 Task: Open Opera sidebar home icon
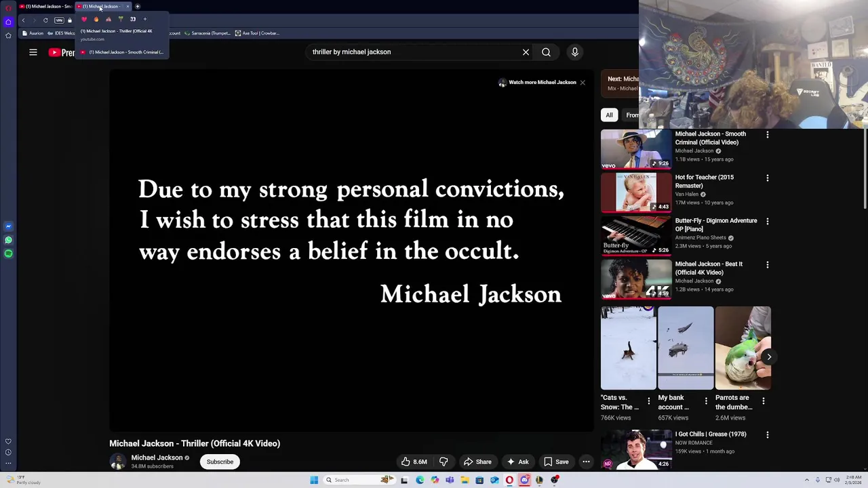[8, 22]
